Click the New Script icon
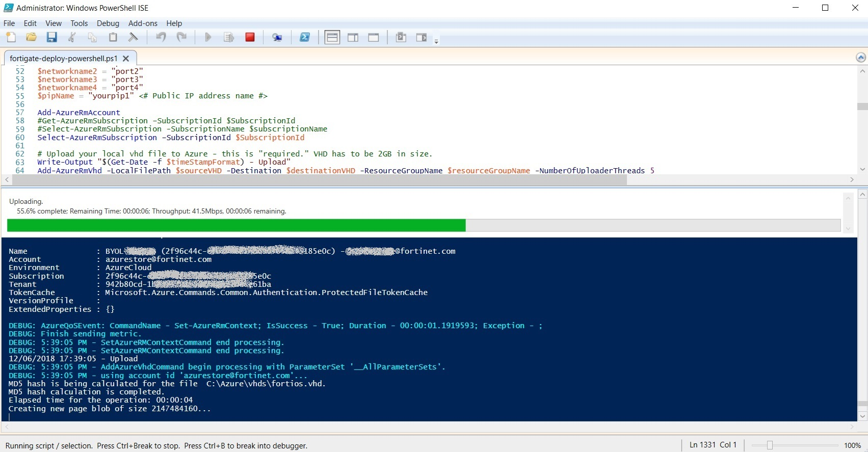The width and height of the screenshot is (868, 452). click(x=11, y=37)
